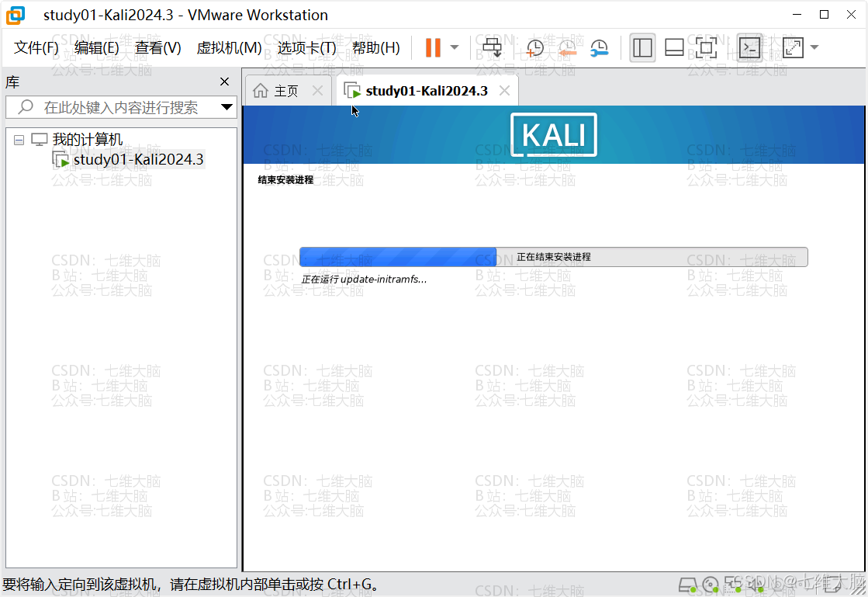The width and height of the screenshot is (868, 597).
Task: Select the study01-Kali2024.3 tab
Action: (x=427, y=91)
